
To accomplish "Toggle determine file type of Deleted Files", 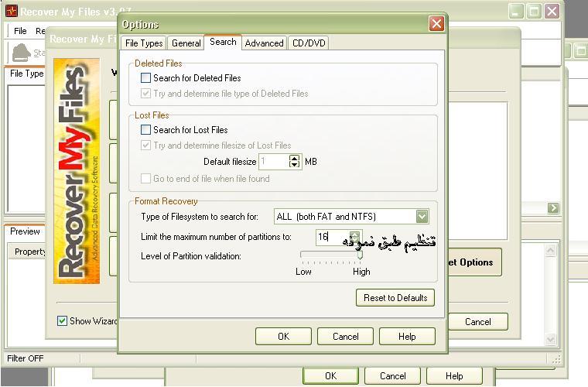I will click(x=145, y=94).
